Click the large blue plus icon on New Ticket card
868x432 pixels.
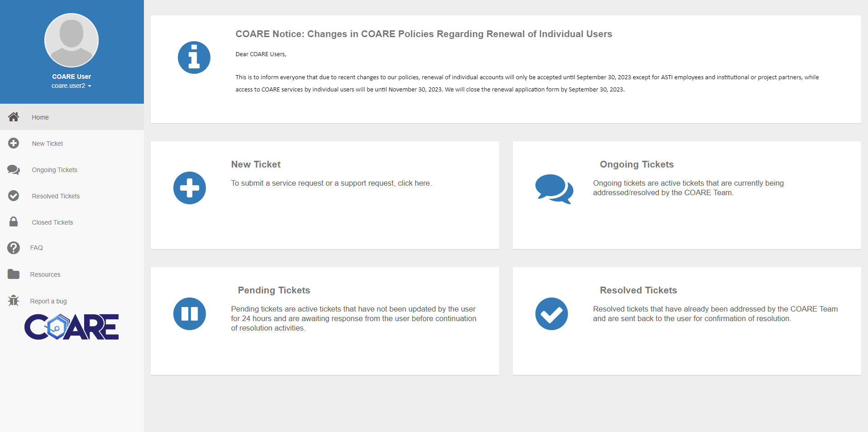[x=190, y=188]
